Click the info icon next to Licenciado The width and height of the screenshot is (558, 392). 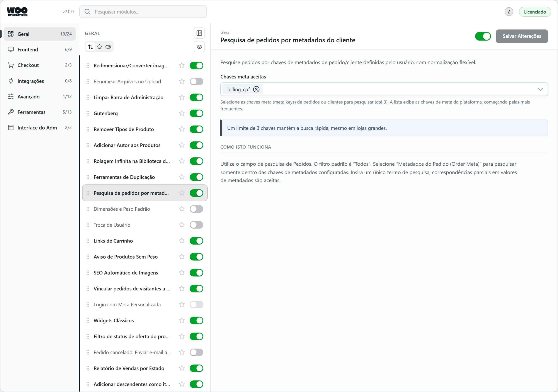[509, 12]
